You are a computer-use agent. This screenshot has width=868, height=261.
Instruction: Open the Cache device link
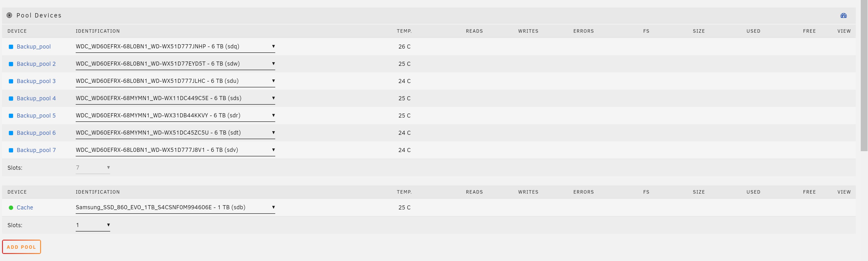click(25, 207)
